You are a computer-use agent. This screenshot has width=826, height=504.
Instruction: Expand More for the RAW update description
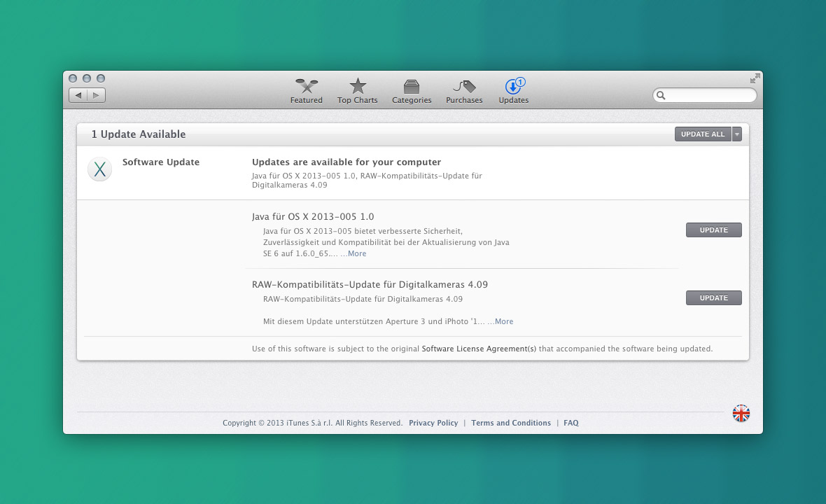point(503,322)
